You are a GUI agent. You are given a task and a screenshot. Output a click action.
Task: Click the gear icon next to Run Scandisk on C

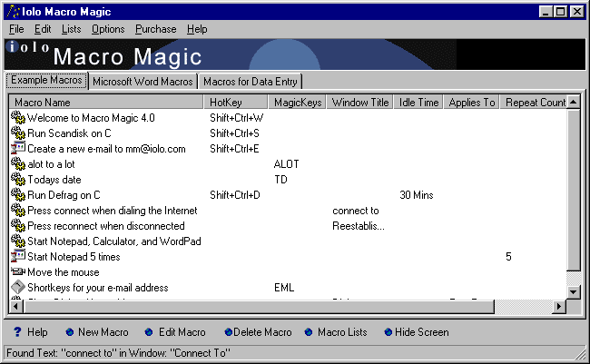click(x=17, y=133)
